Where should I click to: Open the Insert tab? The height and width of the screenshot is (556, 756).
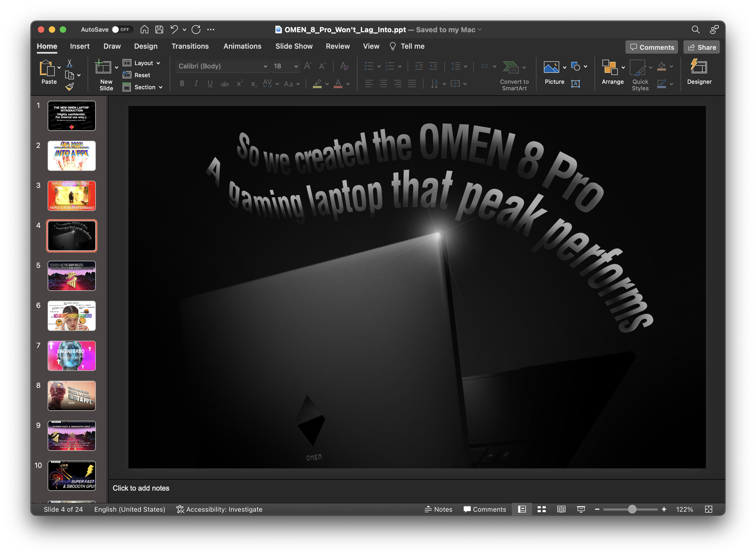pyautogui.click(x=80, y=46)
